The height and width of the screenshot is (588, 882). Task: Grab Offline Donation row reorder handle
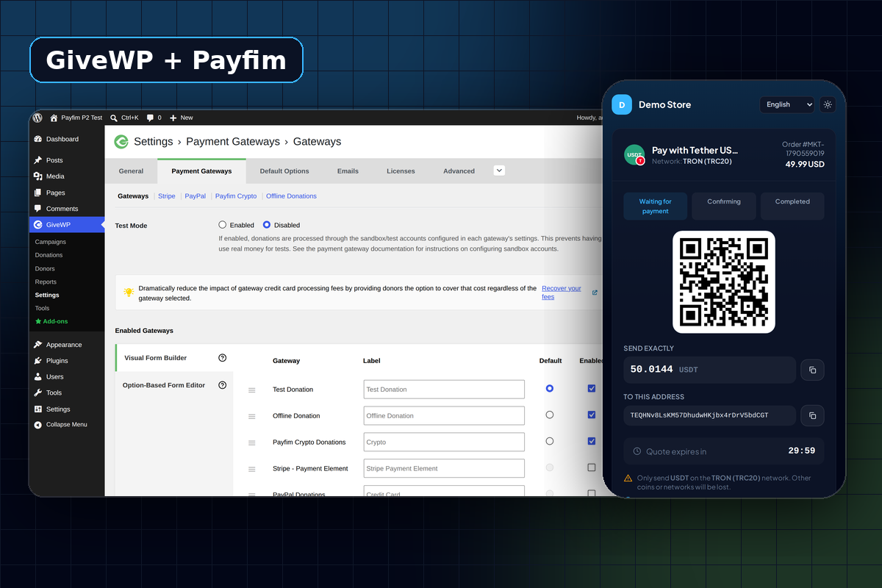tap(252, 416)
